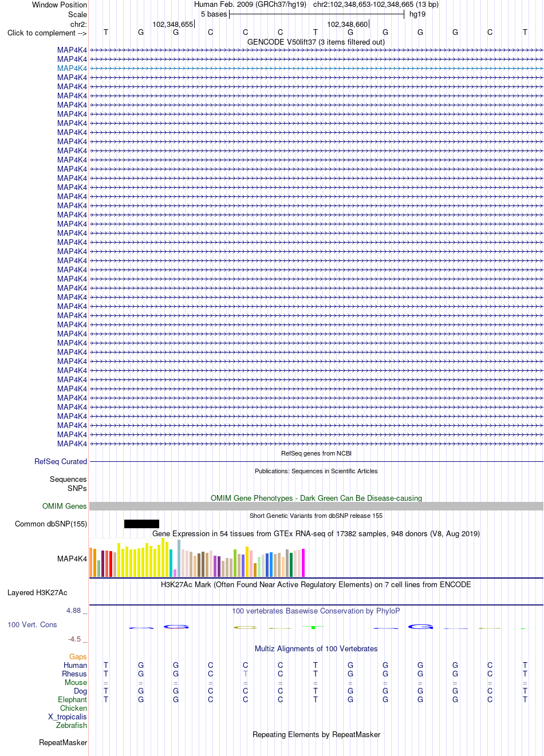Click 'Click to complement -->' label
The width and height of the screenshot is (544, 756).
click(x=47, y=33)
